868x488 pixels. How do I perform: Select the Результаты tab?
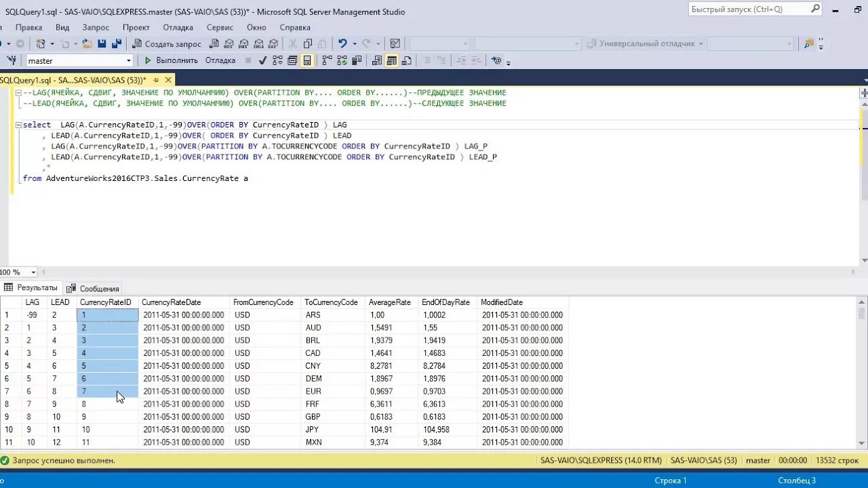click(31, 287)
